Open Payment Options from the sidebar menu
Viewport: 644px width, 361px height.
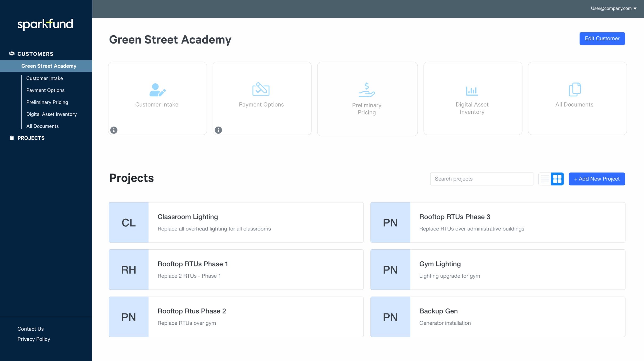[x=45, y=90]
